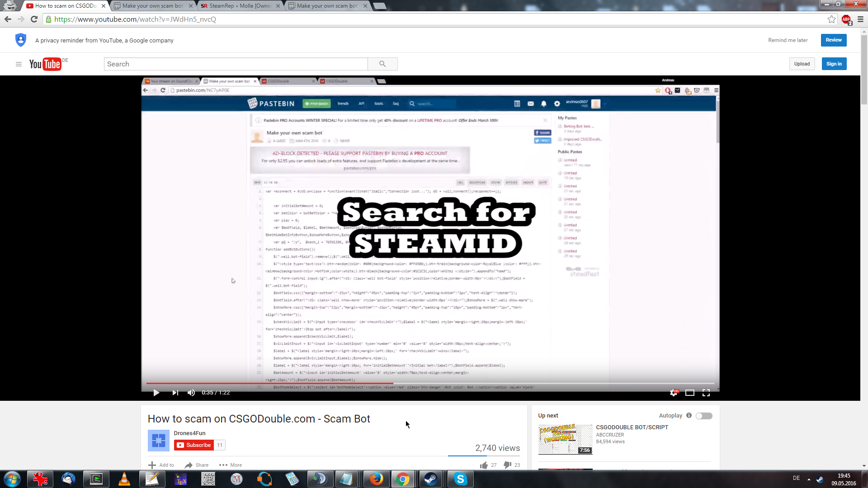868x488 pixels.
Task: Dislike the video with thumbs down
Action: [x=508, y=465]
